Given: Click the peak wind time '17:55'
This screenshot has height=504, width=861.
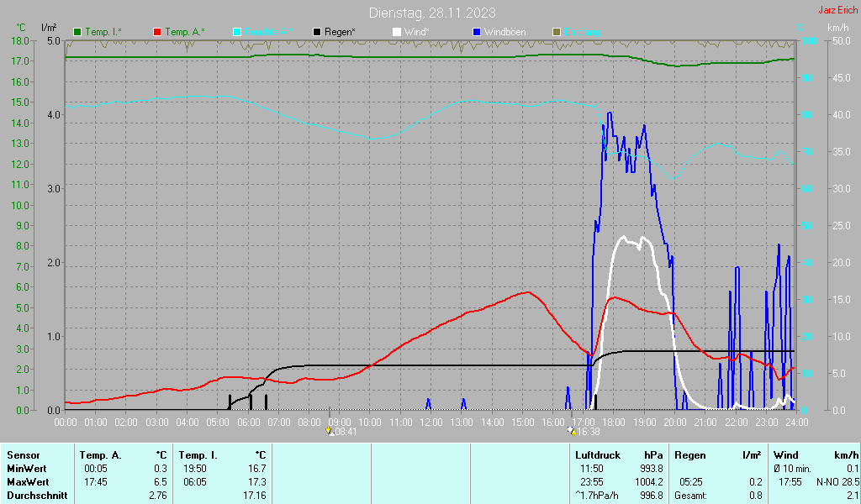Looking at the screenshot, I should coord(790,482).
